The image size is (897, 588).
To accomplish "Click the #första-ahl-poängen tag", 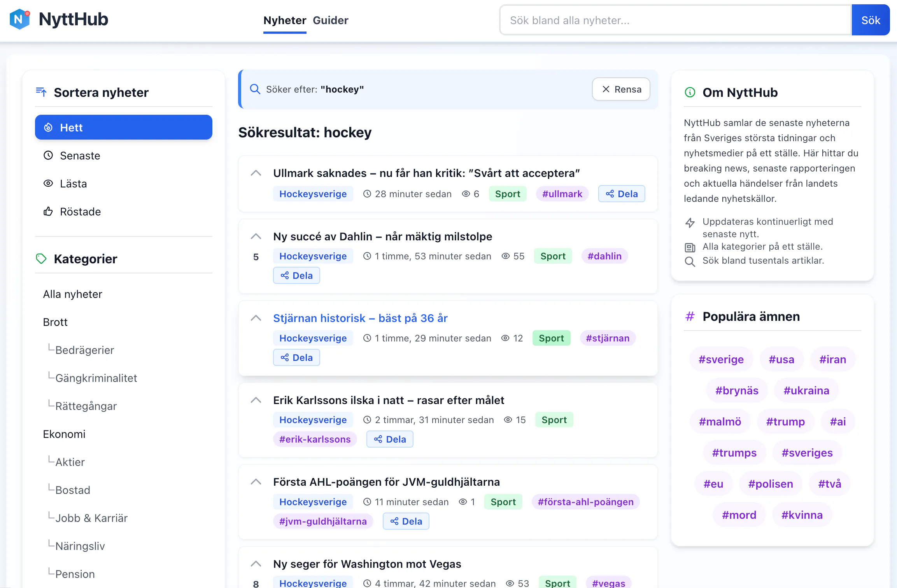I will (x=585, y=502).
